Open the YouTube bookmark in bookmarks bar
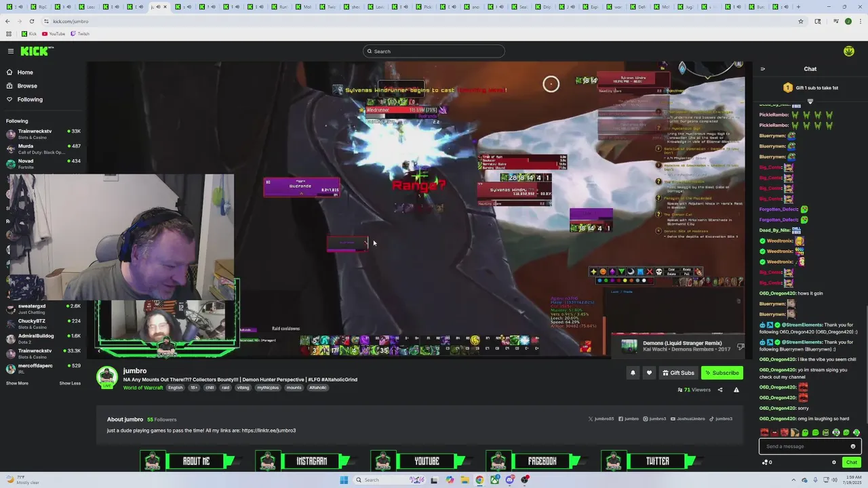This screenshot has height=488, width=868. 54,34
